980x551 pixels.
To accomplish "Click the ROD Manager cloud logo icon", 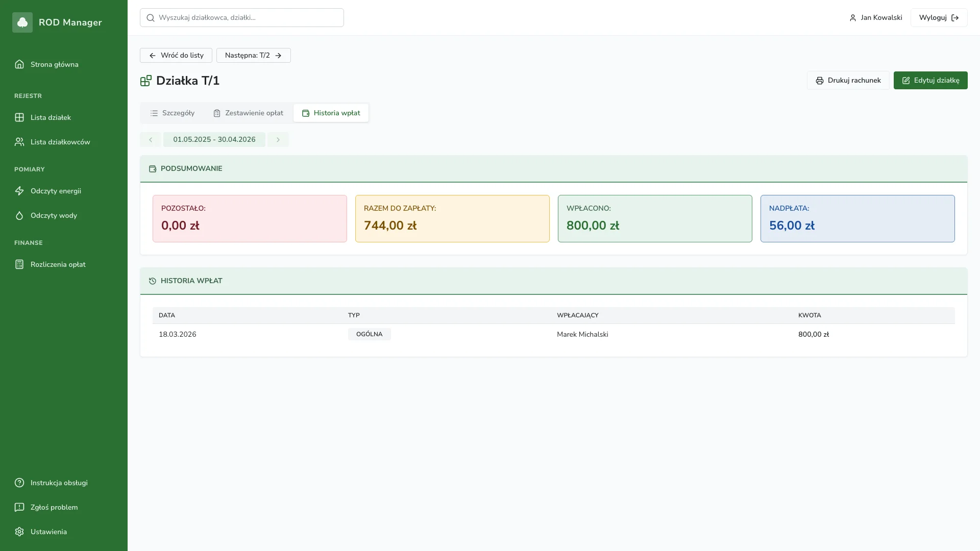I will (22, 22).
